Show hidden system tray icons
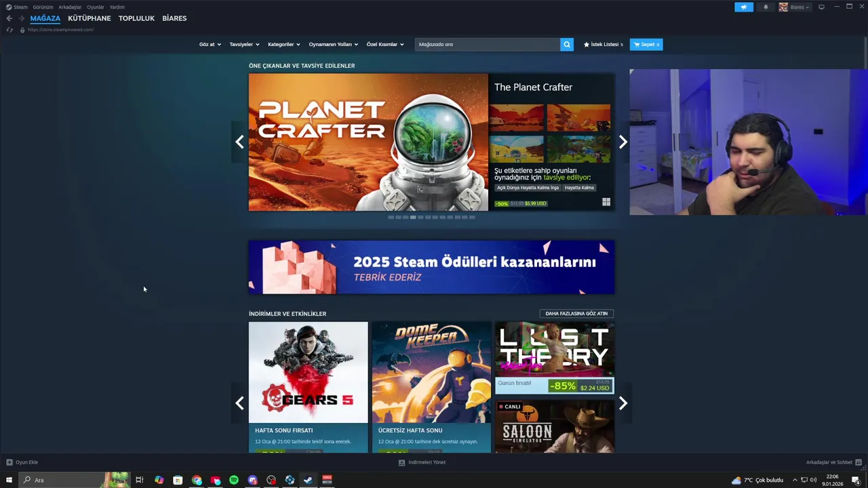This screenshot has width=868, height=488. 795,480
